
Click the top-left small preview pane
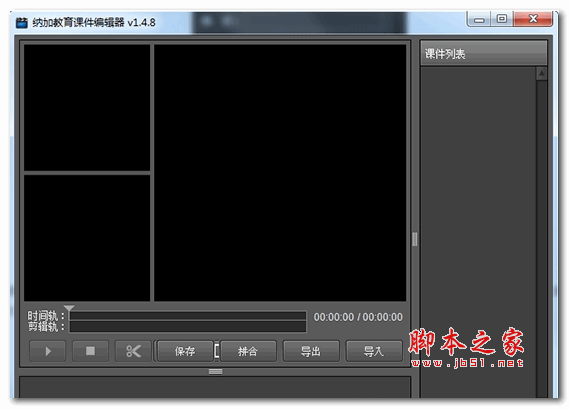pyautogui.click(x=87, y=107)
